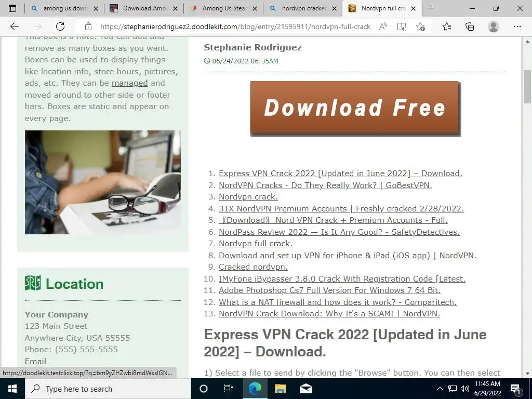Open the tab actions menu icon
The image size is (532, 399).
point(12,8)
